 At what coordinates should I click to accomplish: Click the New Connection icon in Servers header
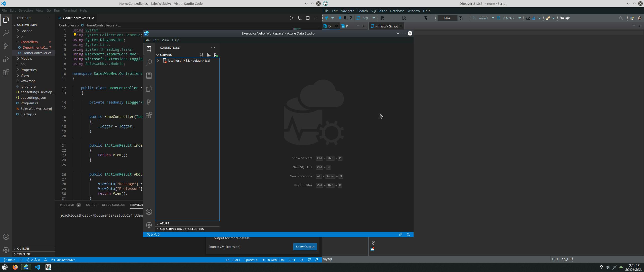tap(201, 55)
